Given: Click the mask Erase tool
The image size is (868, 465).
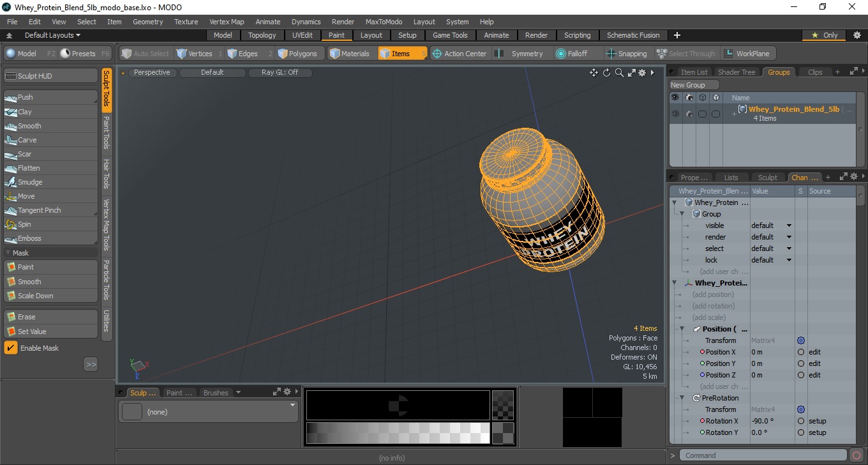Looking at the screenshot, I should click(51, 317).
